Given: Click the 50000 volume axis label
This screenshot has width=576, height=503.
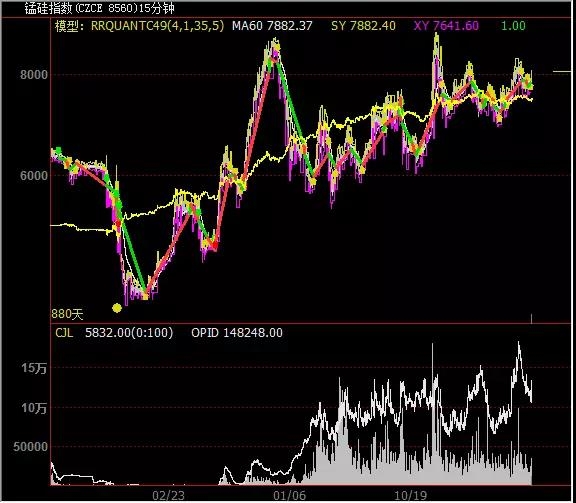Looking at the screenshot, I should [30, 447].
